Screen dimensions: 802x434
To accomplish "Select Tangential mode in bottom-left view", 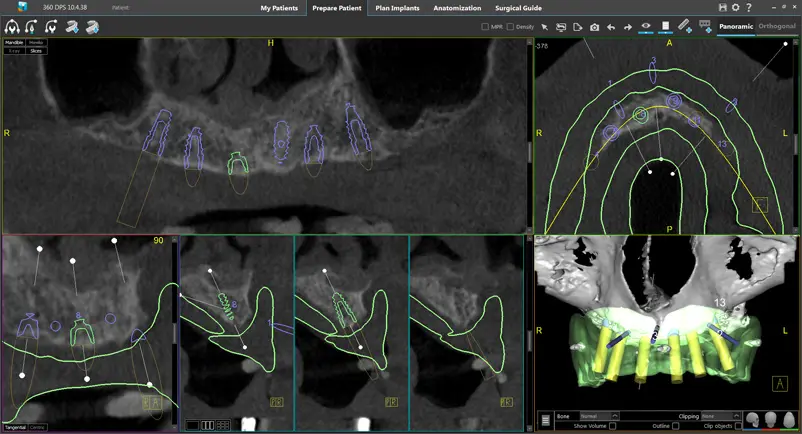I will [x=15, y=427].
